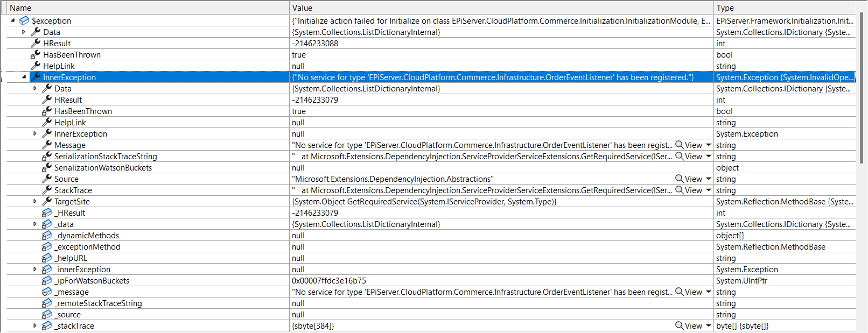The height and width of the screenshot is (333, 868).
Task: Click the wrench icon beside HResult under $exception
Action: tap(36, 44)
